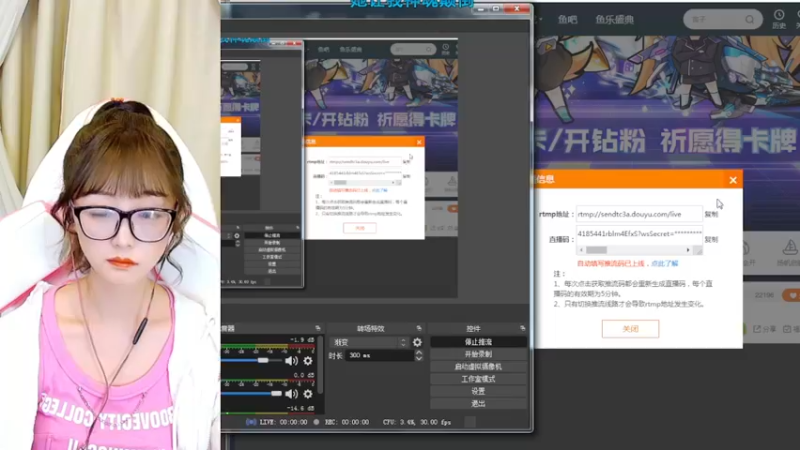This screenshot has height=450, width=800.
Task: Click 启动虚拟摄像机 virtual camera button
Action: (x=478, y=366)
